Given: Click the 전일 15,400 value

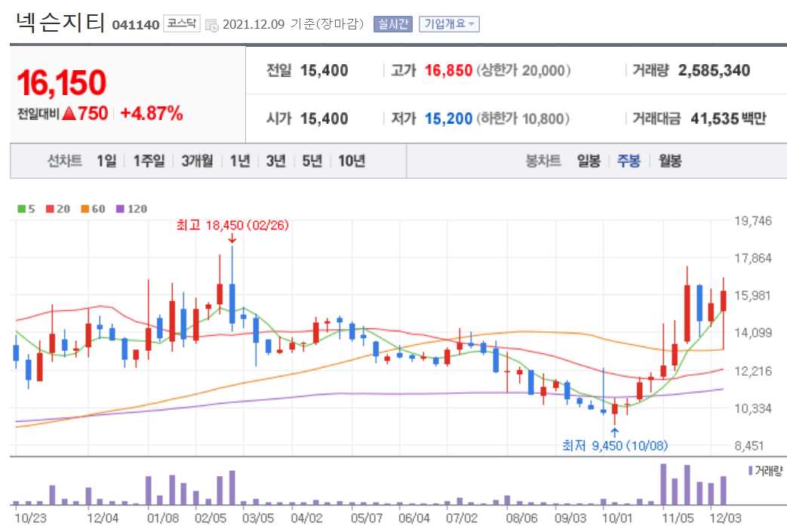Looking at the screenshot, I should [x=324, y=71].
